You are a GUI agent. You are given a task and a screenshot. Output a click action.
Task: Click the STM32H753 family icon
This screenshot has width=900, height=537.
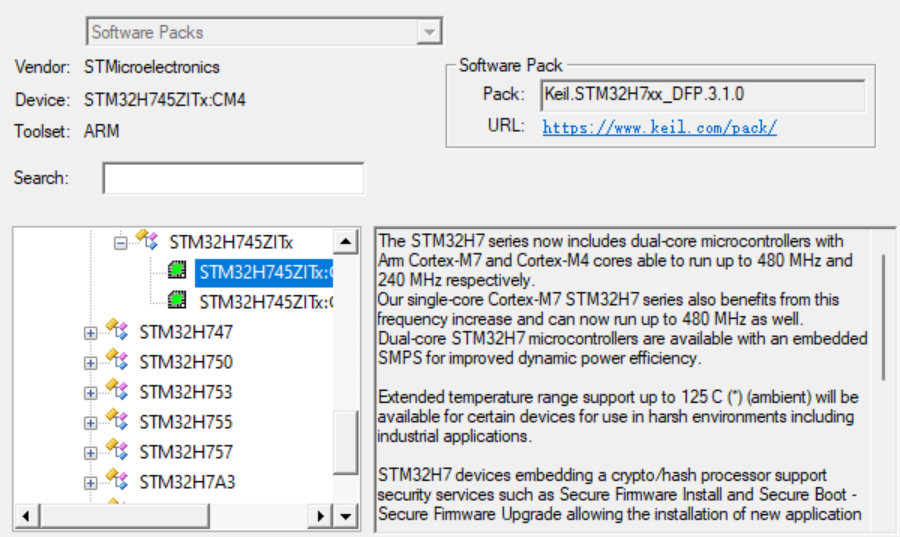117,390
